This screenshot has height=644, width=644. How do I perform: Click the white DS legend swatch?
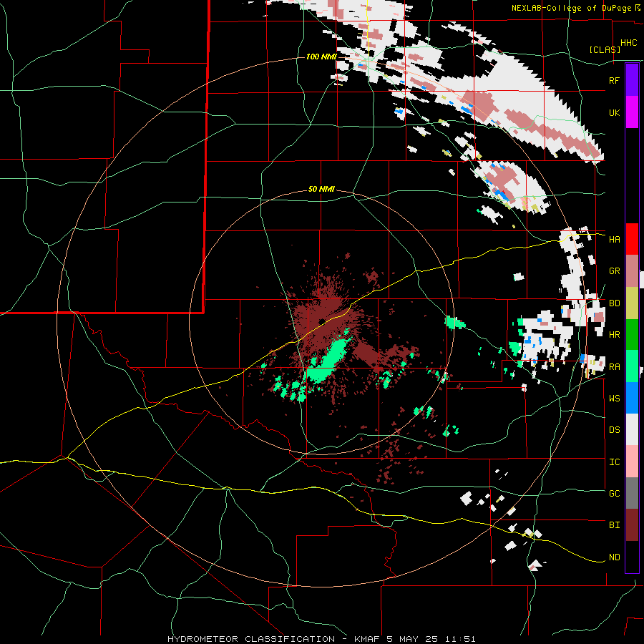click(632, 429)
